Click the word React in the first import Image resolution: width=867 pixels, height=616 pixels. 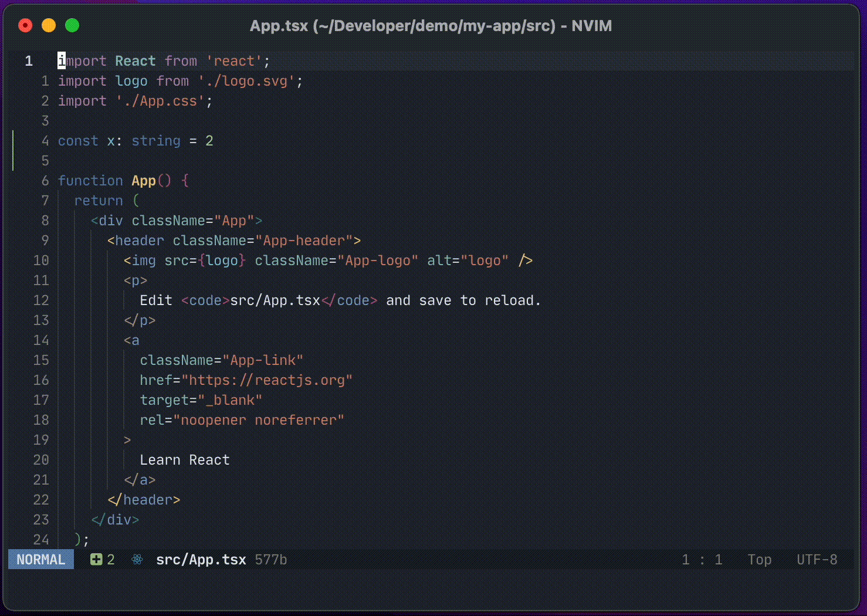pyautogui.click(x=136, y=61)
